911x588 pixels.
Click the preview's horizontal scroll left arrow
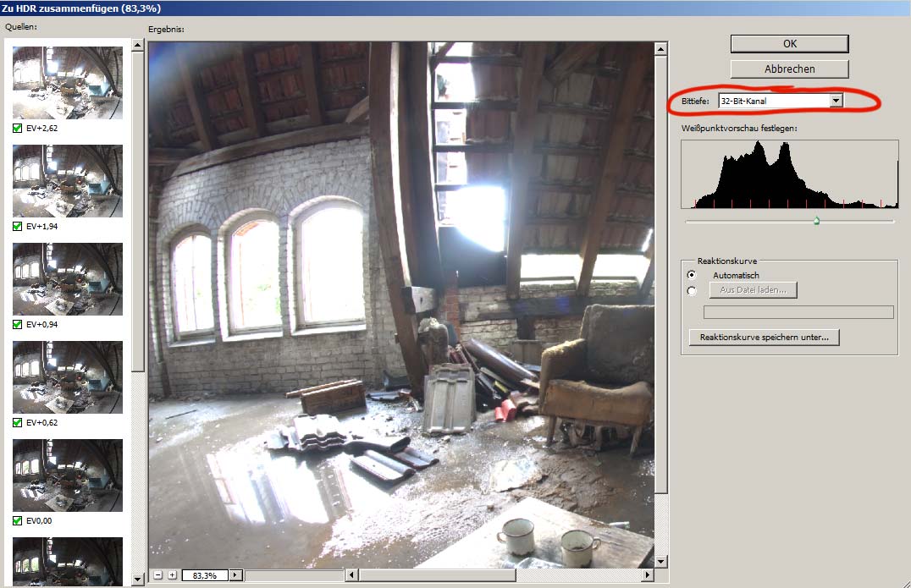[x=351, y=575]
